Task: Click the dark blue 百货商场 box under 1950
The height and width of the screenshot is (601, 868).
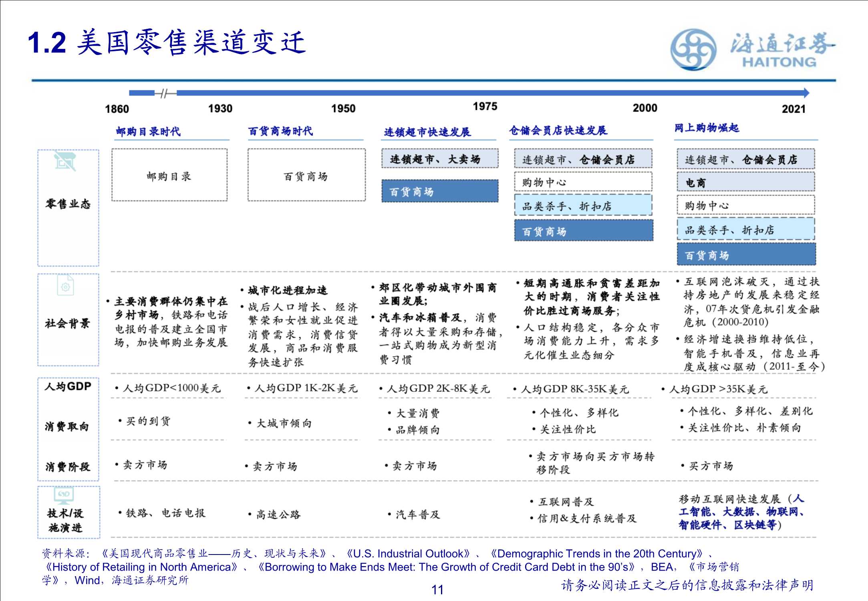Action: (x=440, y=191)
